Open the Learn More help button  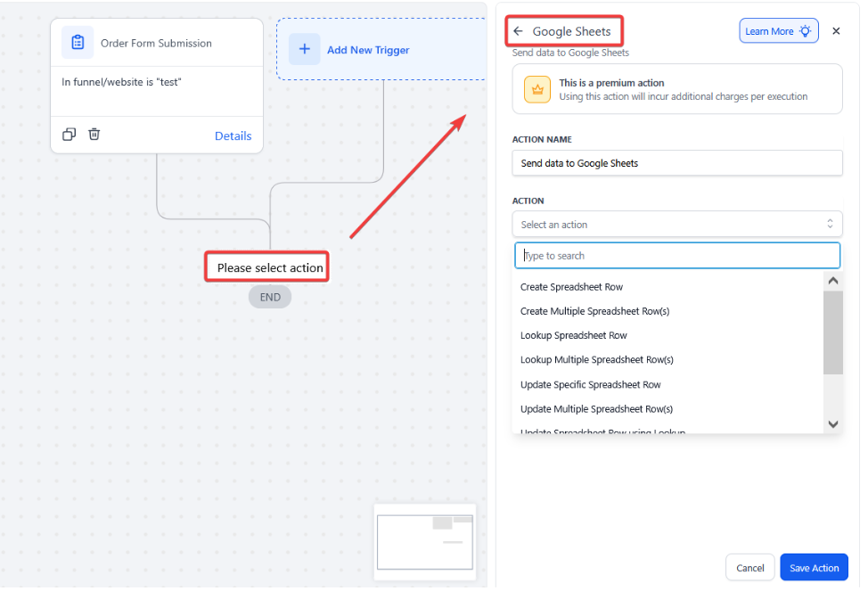[778, 31]
